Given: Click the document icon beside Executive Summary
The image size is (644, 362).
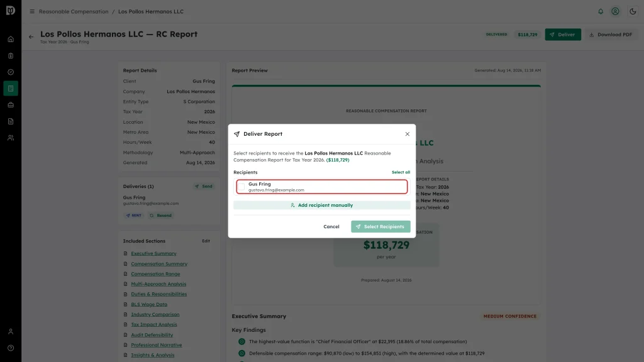Looking at the screenshot, I should [125, 254].
